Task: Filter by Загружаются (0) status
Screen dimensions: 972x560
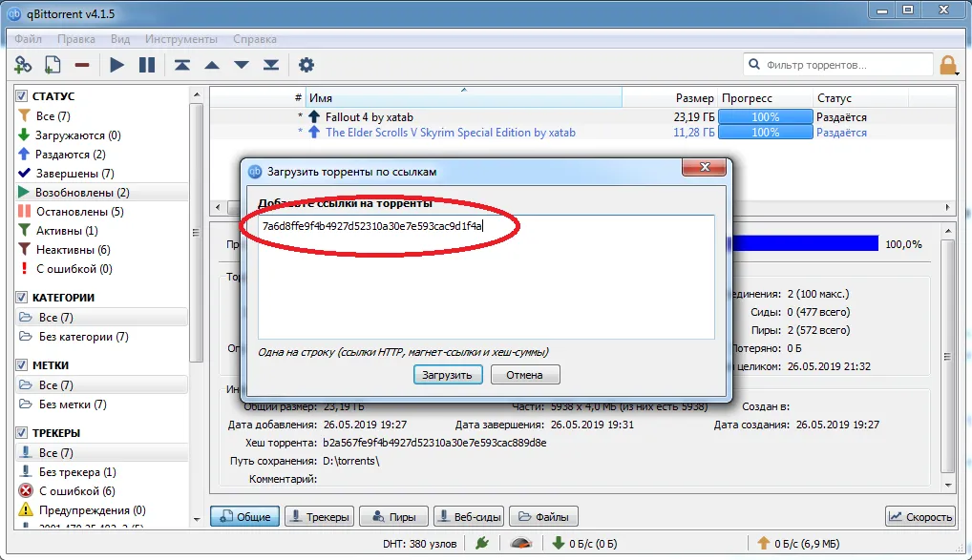Action: pyautogui.click(x=78, y=135)
